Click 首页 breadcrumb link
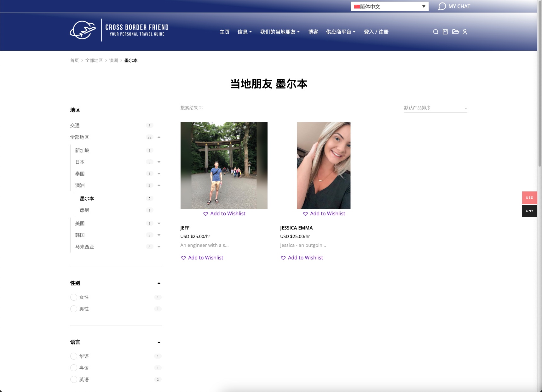This screenshot has width=542, height=392. point(74,60)
